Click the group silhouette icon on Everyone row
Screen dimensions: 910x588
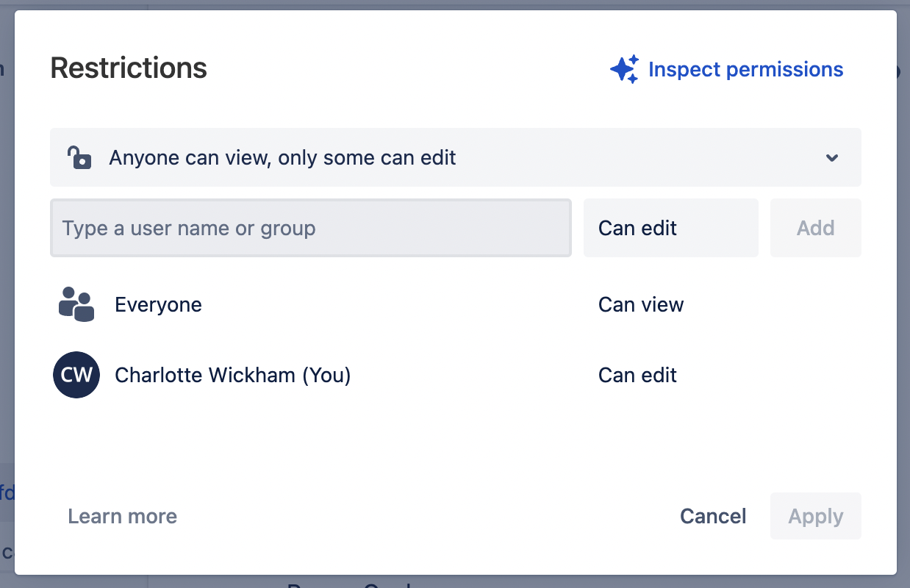76,304
